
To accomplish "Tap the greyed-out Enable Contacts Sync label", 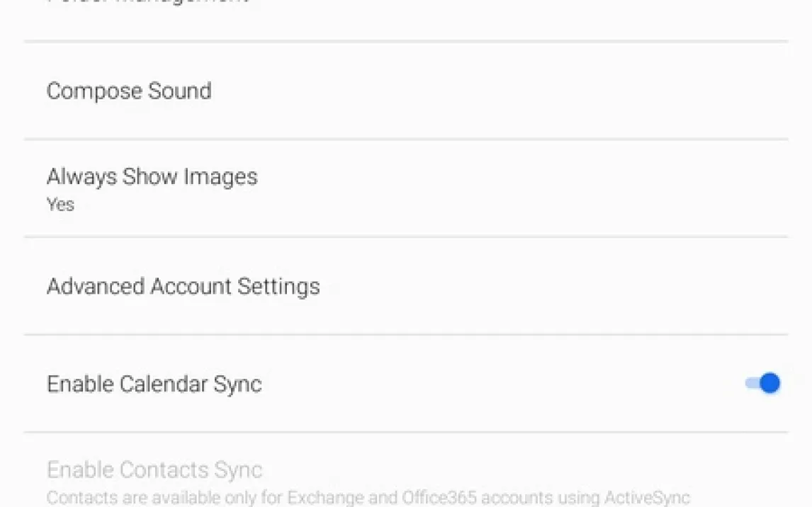I will [154, 469].
